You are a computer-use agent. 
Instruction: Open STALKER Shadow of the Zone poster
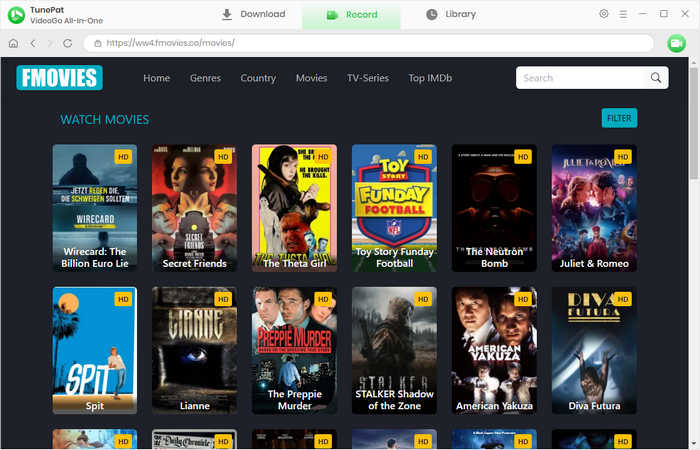394,350
